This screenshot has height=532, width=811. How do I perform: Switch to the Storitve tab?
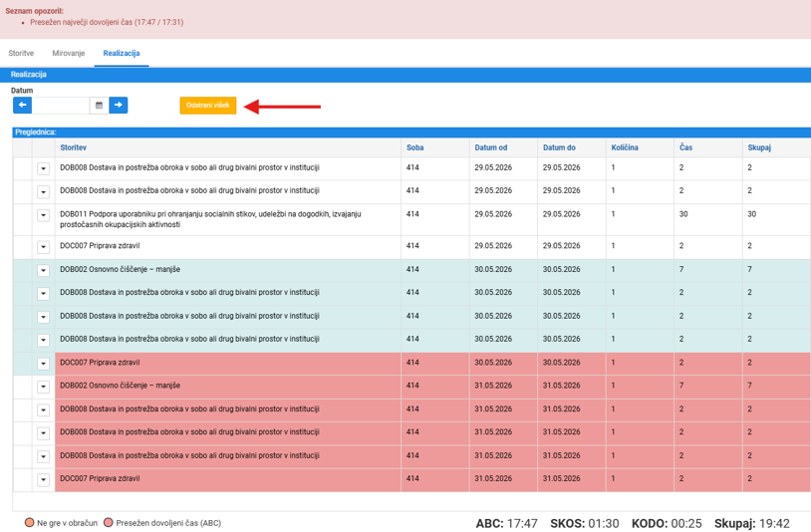tap(21, 53)
